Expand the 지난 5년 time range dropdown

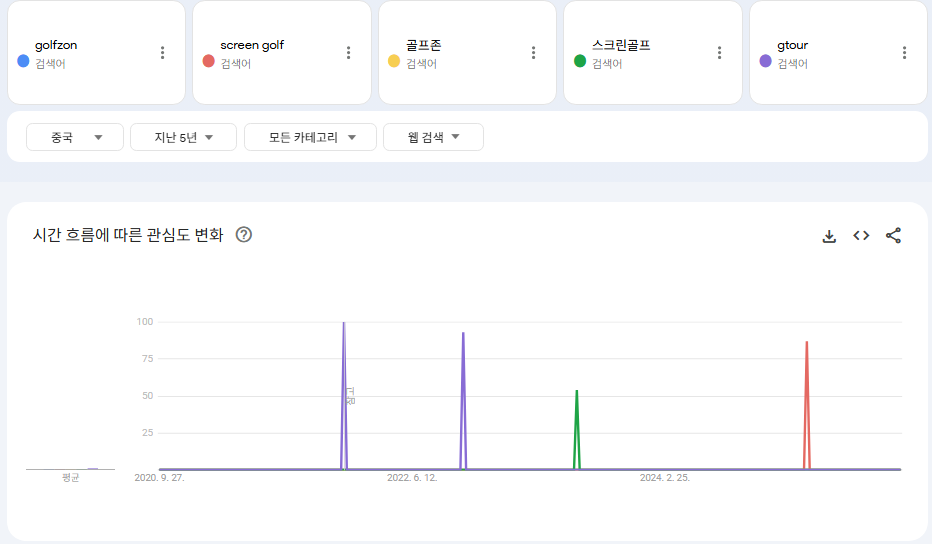click(x=183, y=137)
